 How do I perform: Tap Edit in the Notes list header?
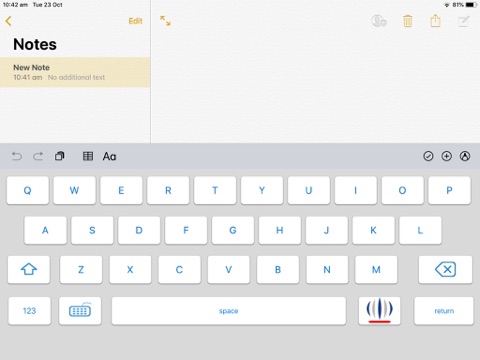click(135, 21)
